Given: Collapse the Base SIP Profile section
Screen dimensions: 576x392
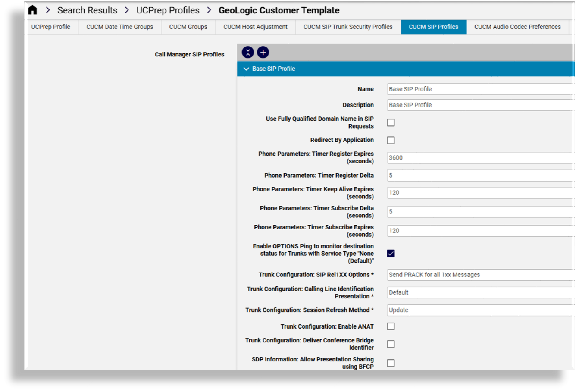Looking at the screenshot, I should 247,69.
